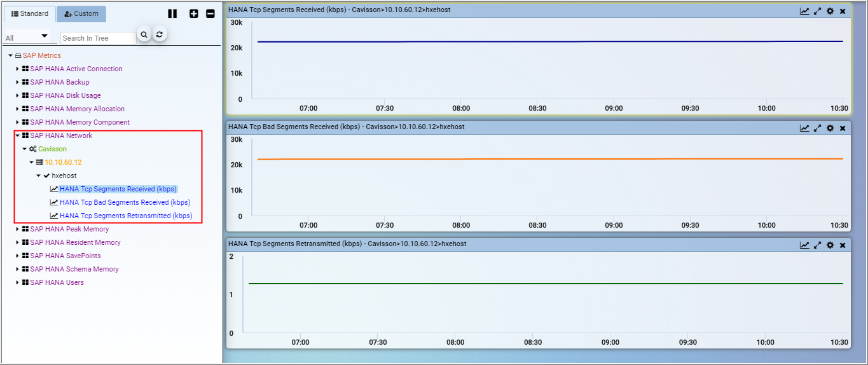Image resolution: width=868 pixels, height=365 pixels.
Task: Open settings gear on Segments Received panel
Action: pyautogui.click(x=830, y=11)
